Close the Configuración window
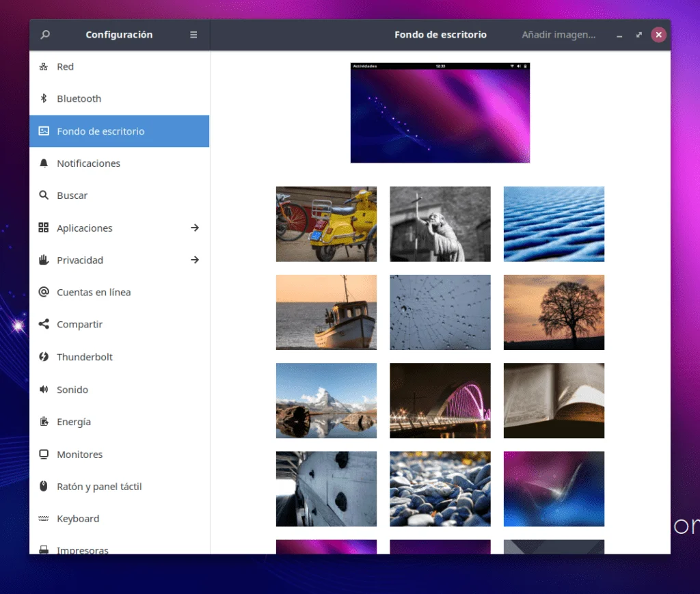700x594 pixels. click(x=658, y=35)
